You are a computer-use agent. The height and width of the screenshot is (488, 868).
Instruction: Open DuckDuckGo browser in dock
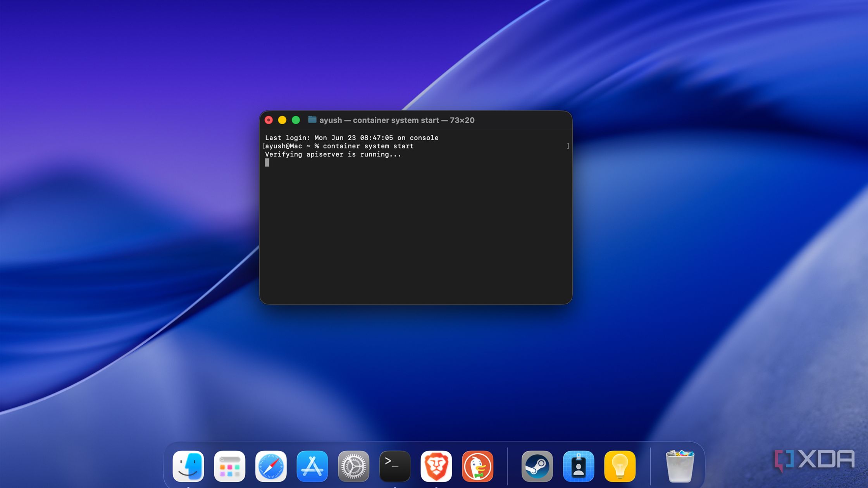click(x=477, y=466)
